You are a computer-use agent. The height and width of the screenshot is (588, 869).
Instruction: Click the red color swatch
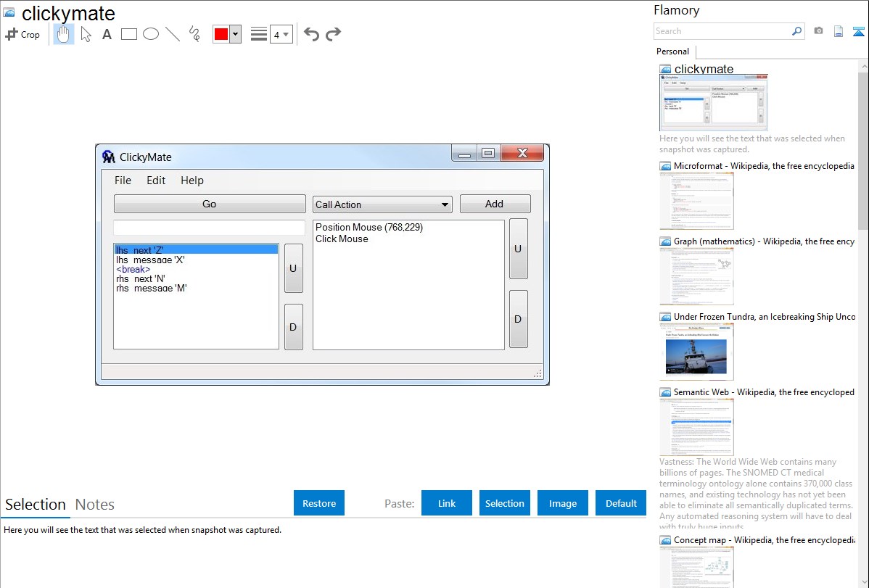point(221,34)
